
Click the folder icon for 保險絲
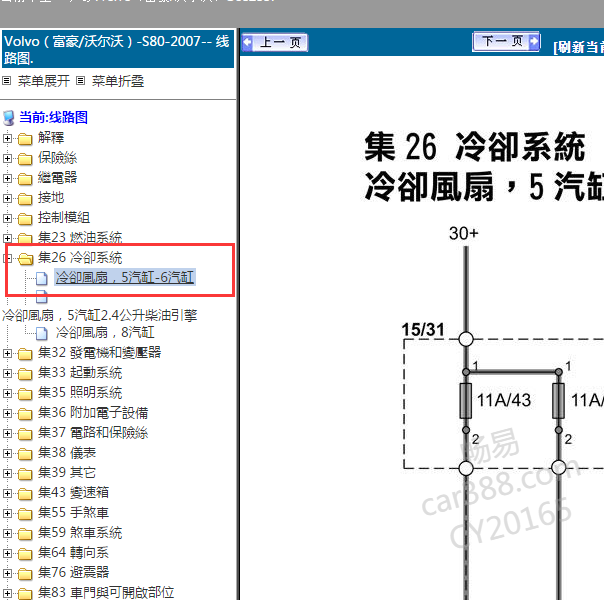pyautogui.click(x=25, y=159)
